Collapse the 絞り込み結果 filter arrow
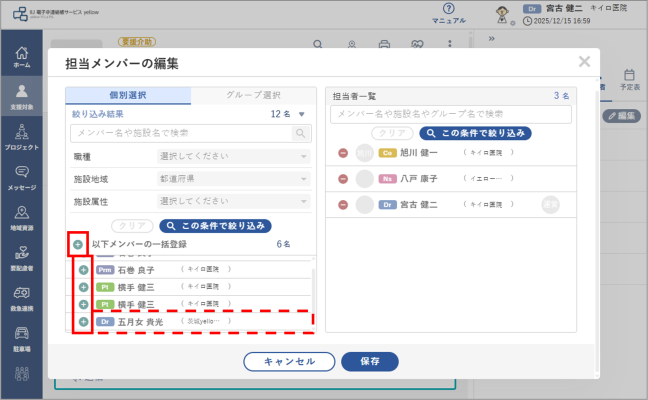This screenshot has height=400, width=648. coord(302,114)
